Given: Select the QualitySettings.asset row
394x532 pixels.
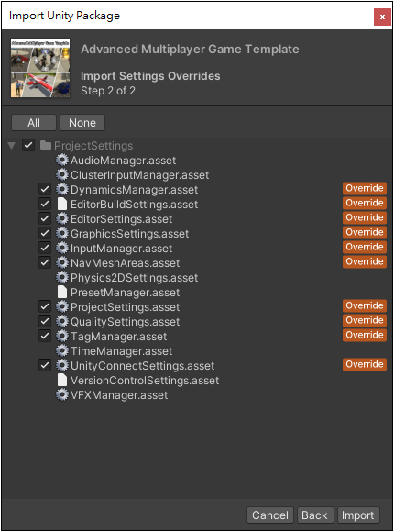Looking at the screenshot, I should tap(197, 321).
